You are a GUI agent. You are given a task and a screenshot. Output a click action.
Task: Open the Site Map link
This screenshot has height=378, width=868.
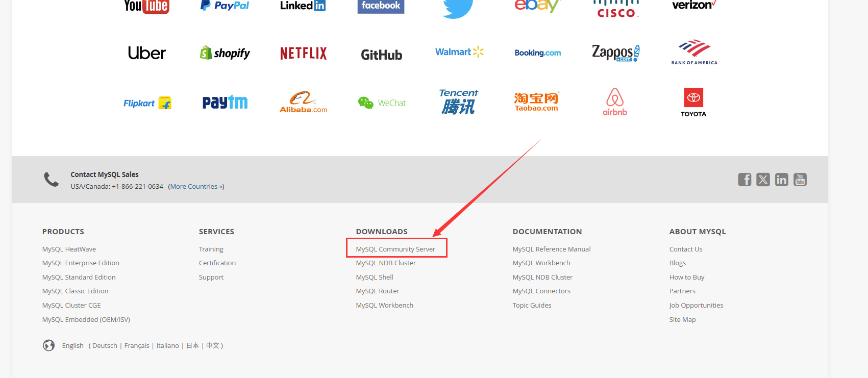(682, 320)
